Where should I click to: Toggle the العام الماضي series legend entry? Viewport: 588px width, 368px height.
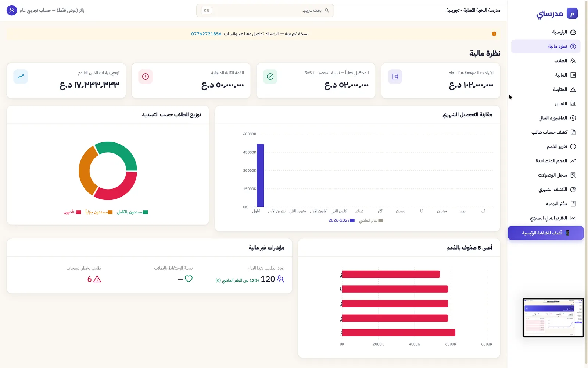371,220
